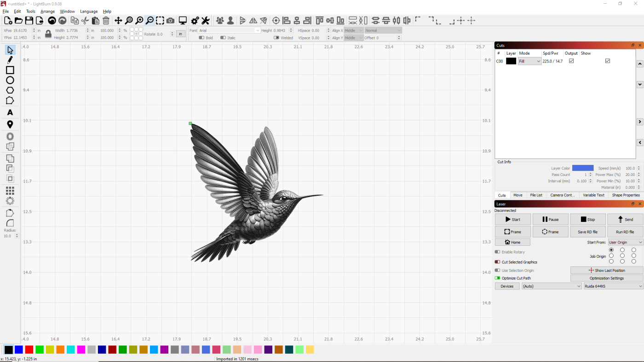Click the Camera capture toolbar icon
Screen dimensions: 644x362
coord(170,21)
